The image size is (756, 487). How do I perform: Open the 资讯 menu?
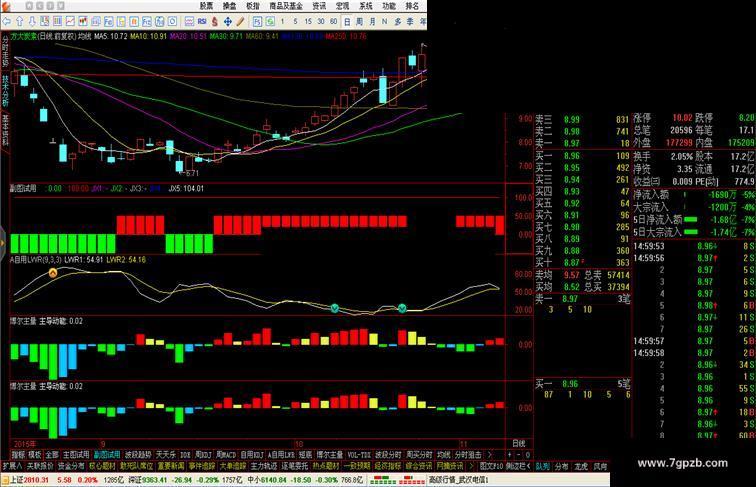click(x=319, y=6)
